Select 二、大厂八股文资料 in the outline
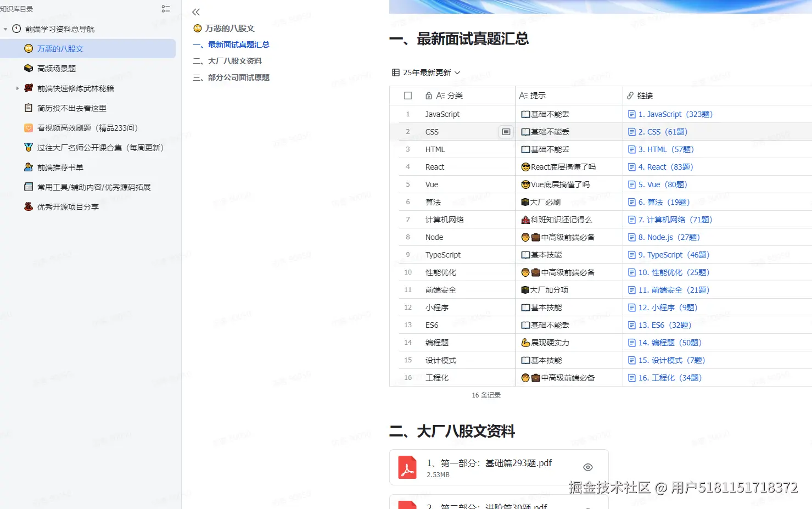812x509 pixels. click(x=229, y=61)
